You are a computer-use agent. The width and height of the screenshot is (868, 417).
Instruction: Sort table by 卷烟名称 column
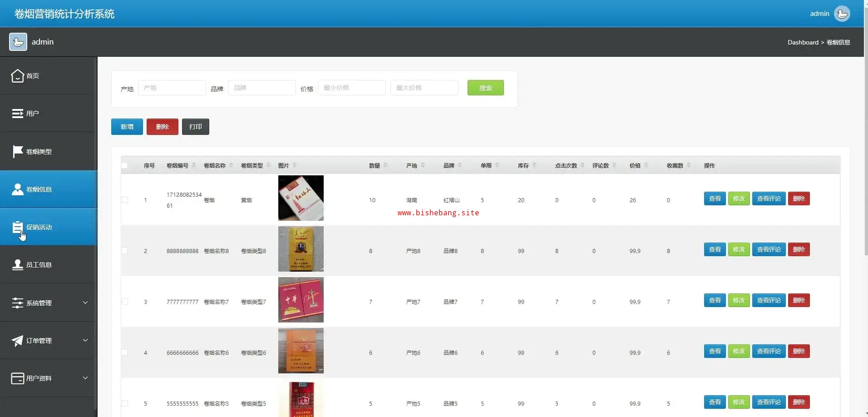231,165
